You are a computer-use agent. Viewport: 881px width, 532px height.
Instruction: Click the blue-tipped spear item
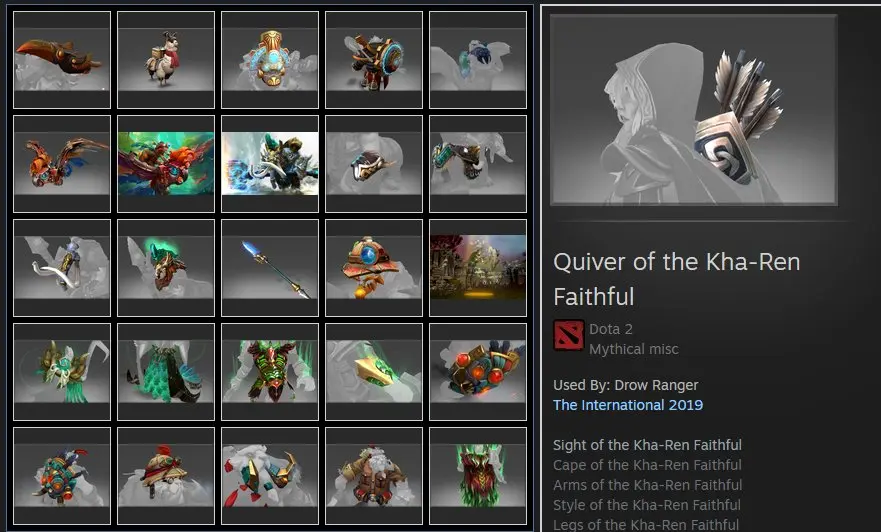270,268
